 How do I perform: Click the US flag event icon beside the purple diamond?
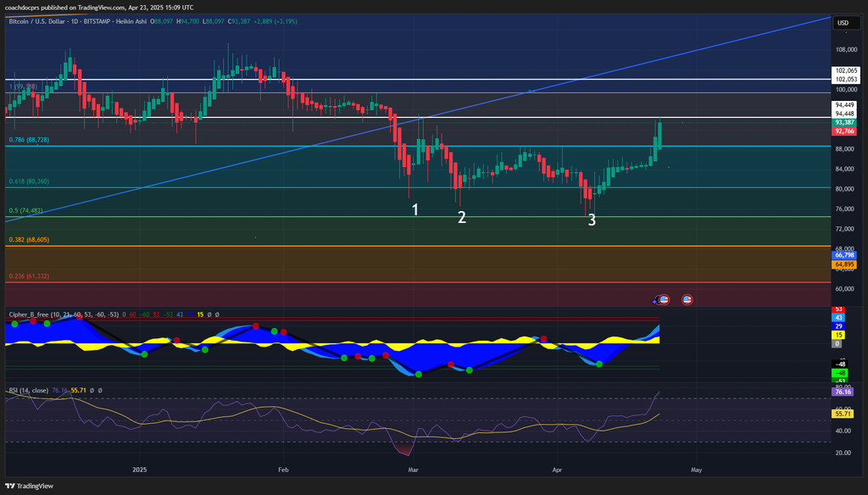coord(665,299)
